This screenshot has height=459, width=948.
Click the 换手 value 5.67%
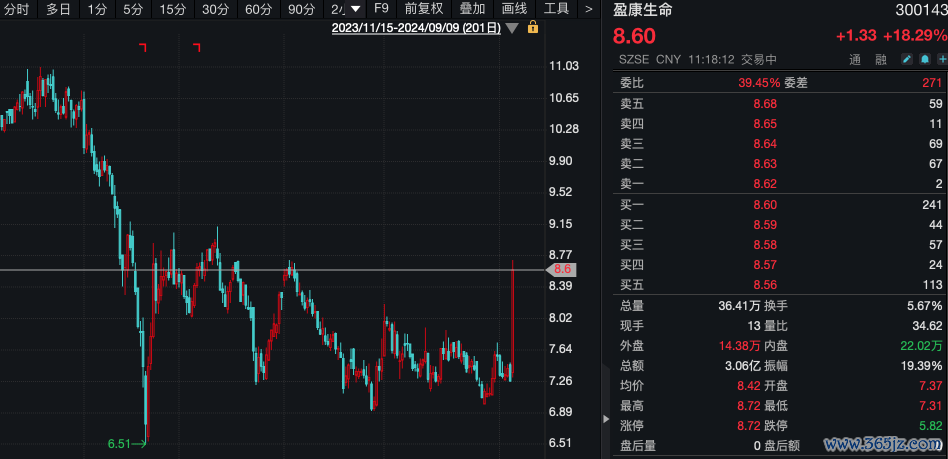[924, 306]
